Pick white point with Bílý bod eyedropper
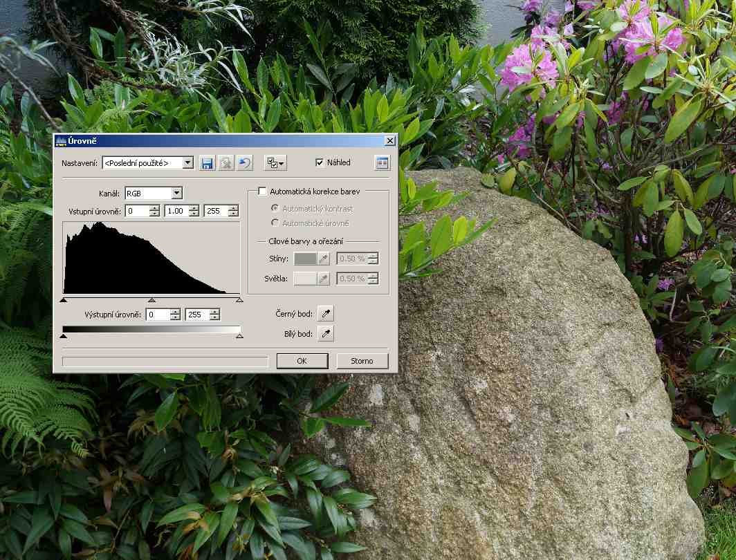 pos(325,334)
